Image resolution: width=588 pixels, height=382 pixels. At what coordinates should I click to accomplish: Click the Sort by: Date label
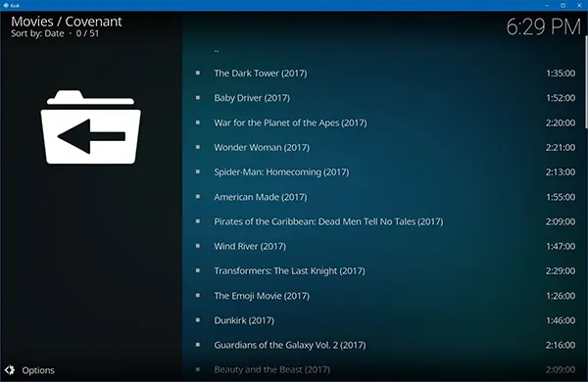pos(37,33)
